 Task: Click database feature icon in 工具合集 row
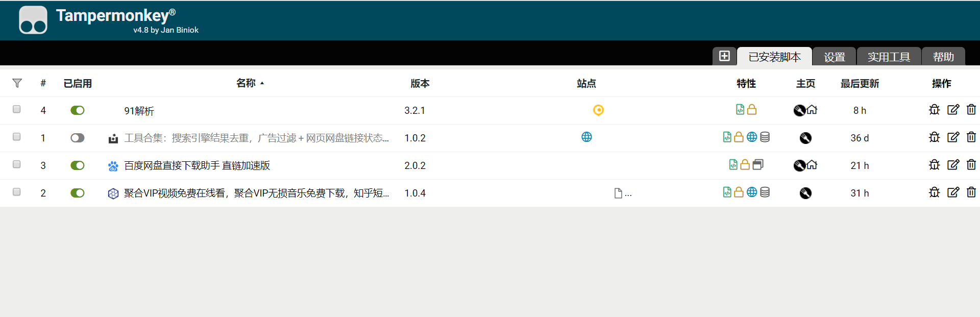[x=765, y=137]
